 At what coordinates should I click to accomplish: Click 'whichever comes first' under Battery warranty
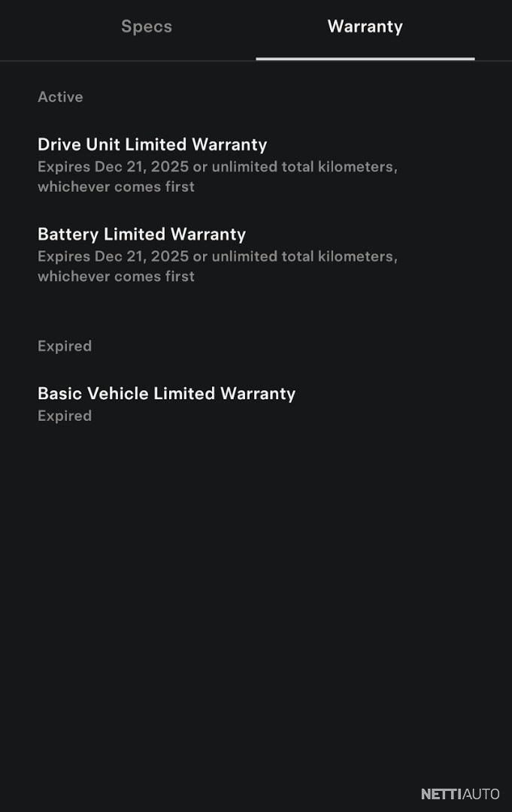click(x=116, y=276)
